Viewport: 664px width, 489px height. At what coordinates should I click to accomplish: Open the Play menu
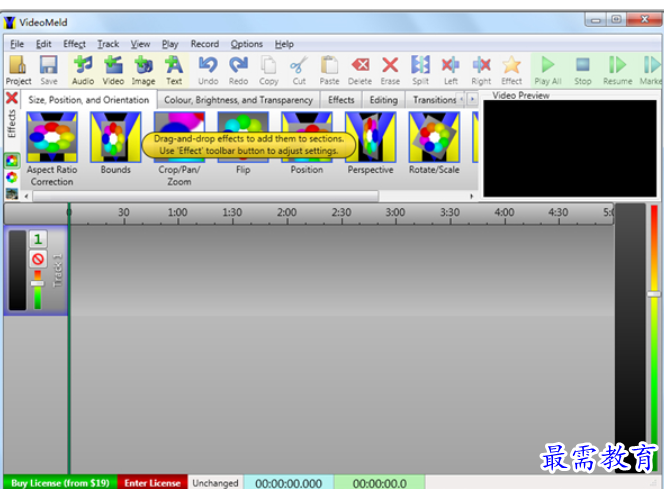click(170, 44)
